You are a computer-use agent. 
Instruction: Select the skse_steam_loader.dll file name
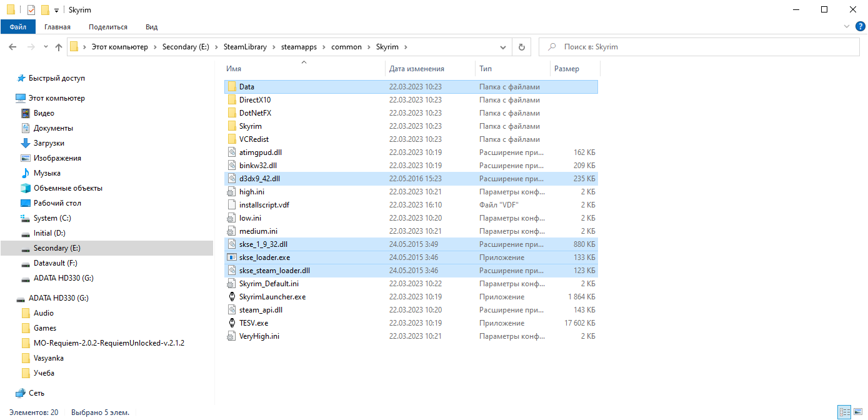274,271
